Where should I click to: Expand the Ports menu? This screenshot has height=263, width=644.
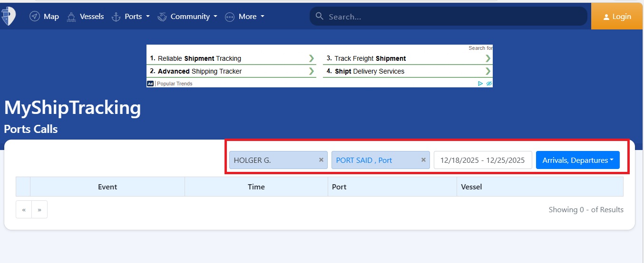130,17
